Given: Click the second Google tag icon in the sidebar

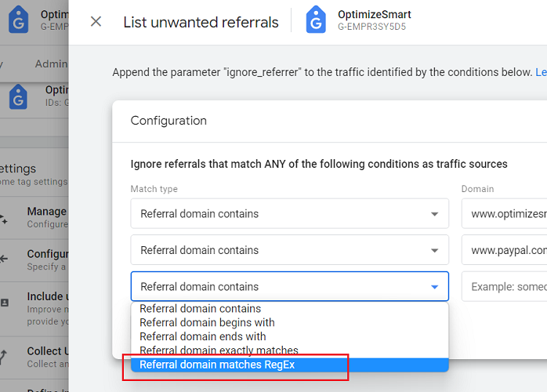Looking at the screenshot, I should click(x=18, y=96).
